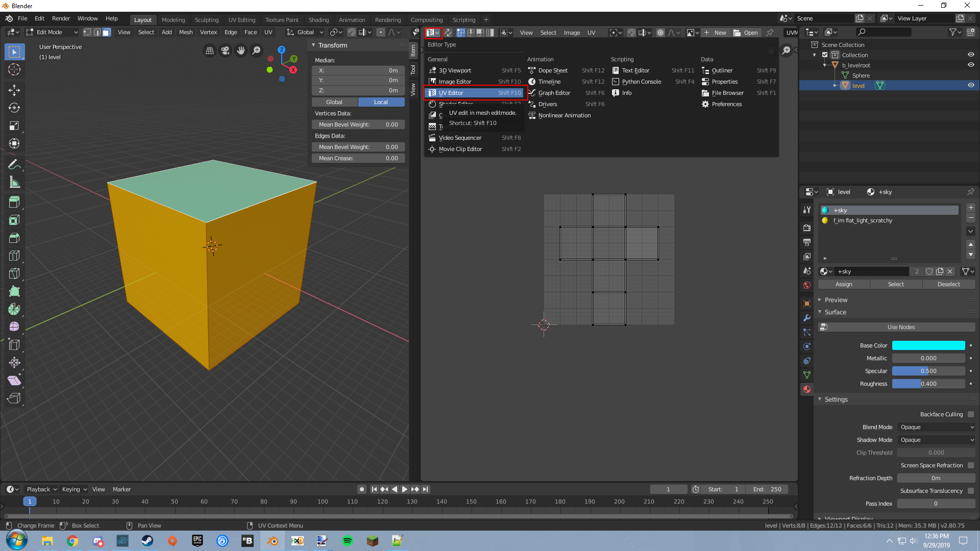Choose Graph Editor from the Editor Type menu
This screenshot has height=551, width=980.
coord(554,93)
